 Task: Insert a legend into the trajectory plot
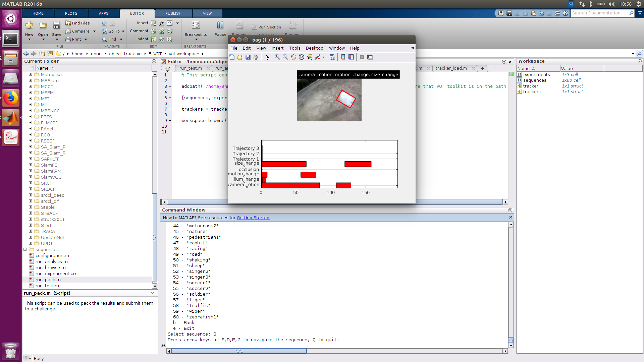pos(351,57)
